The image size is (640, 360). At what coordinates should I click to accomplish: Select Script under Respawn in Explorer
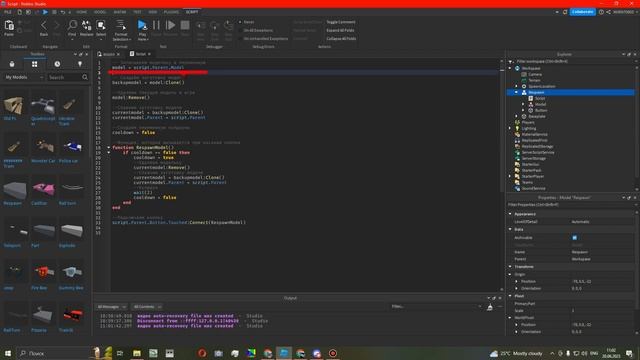[540, 98]
